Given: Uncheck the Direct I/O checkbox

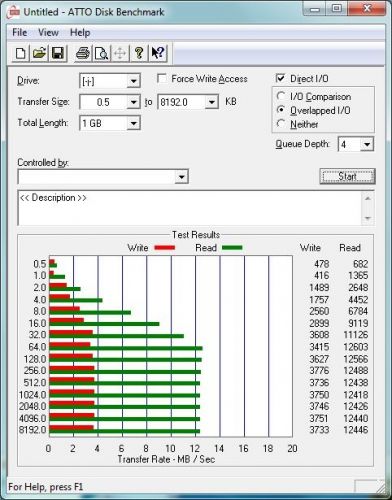Looking at the screenshot, I should coord(280,78).
